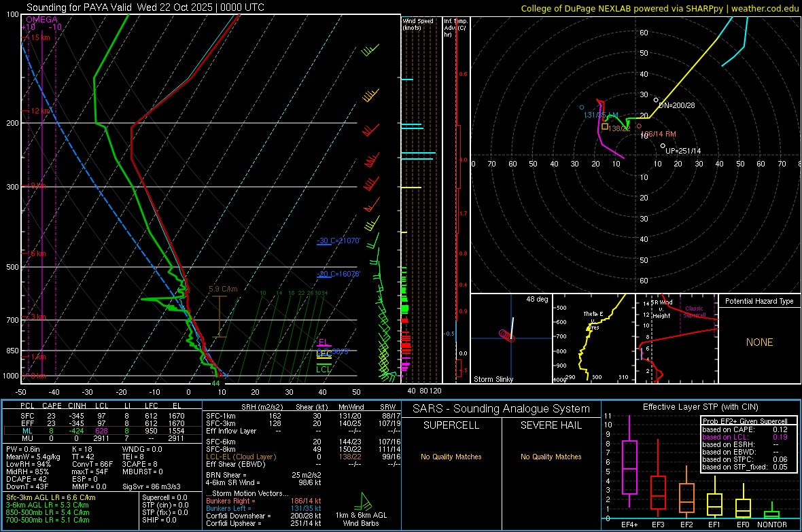Screen dimensions: 802x532
Task: Click the orange square marker on the hodograph
Action: [605, 126]
